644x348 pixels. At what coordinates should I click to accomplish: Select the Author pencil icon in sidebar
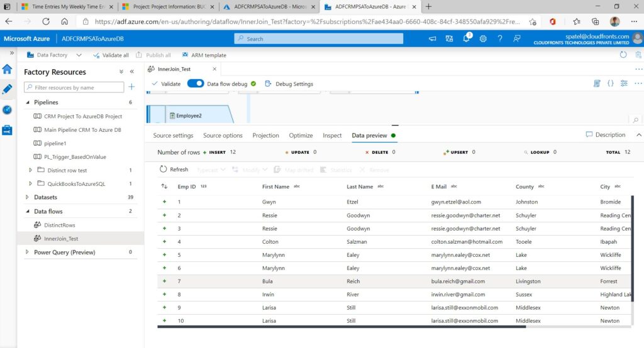click(x=8, y=89)
